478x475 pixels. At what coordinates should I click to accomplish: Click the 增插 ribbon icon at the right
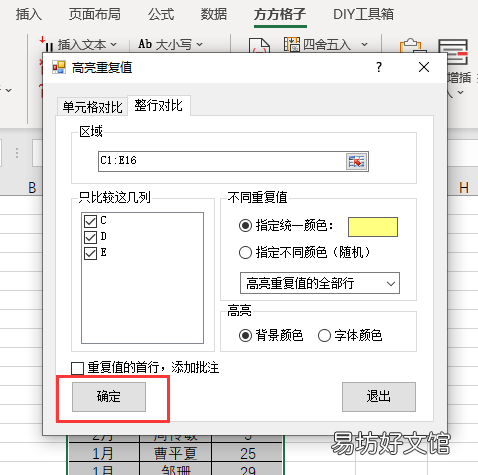click(453, 51)
